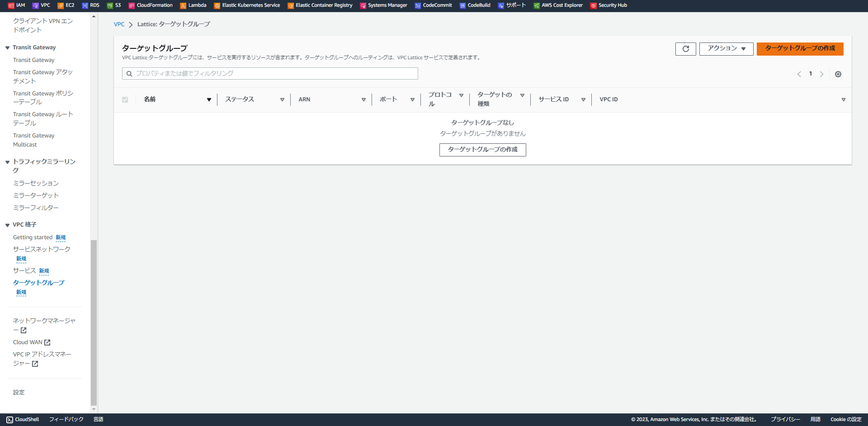Open the CloudFormation shortcut icon
This screenshot has width=868, height=426.
point(132,5)
